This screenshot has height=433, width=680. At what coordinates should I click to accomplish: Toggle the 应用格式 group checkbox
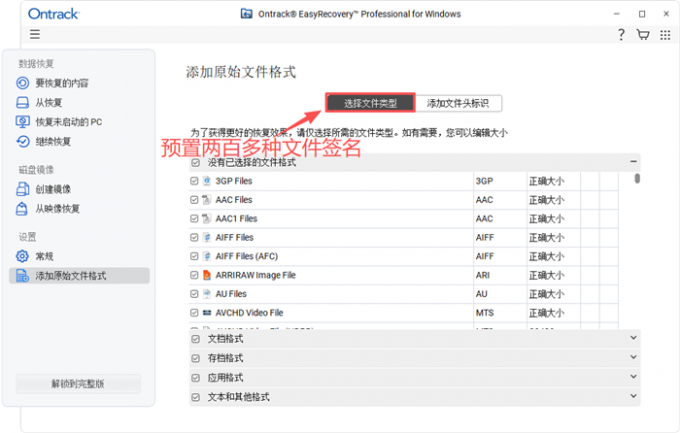196,377
